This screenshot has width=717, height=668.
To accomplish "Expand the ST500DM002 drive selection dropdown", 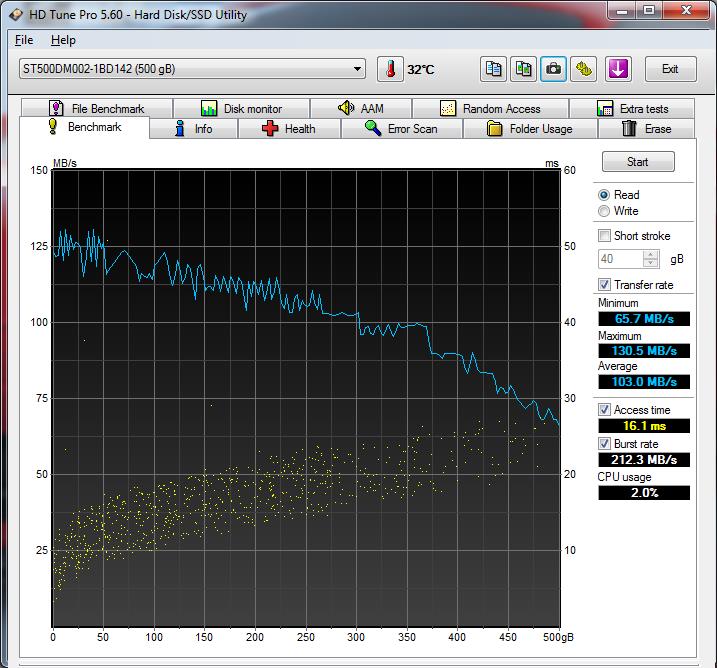I will point(358,69).
